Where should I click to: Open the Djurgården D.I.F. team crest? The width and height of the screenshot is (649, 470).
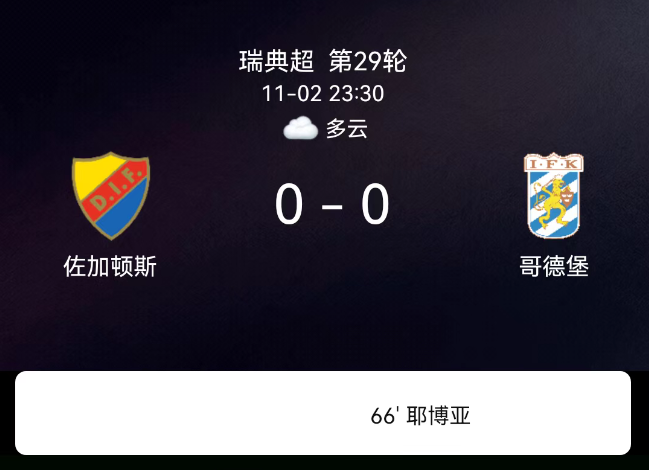pos(111,196)
